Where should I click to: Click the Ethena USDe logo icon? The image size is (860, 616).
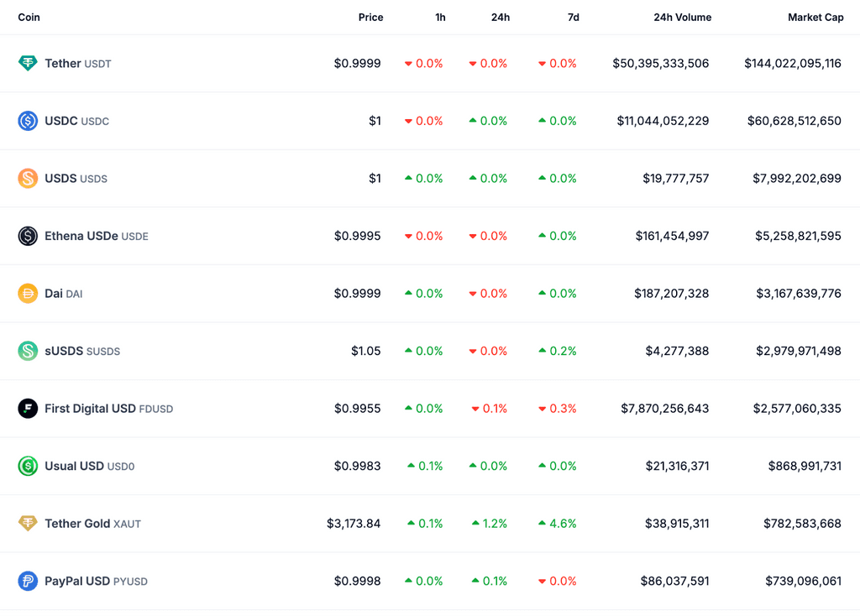[28, 236]
